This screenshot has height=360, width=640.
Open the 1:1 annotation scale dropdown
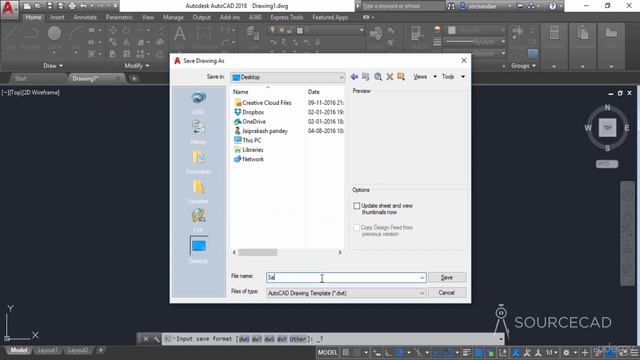pos(552,353)
